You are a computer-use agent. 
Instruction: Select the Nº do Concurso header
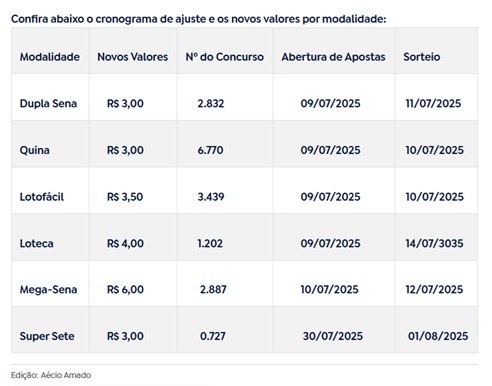pos(225,57)
